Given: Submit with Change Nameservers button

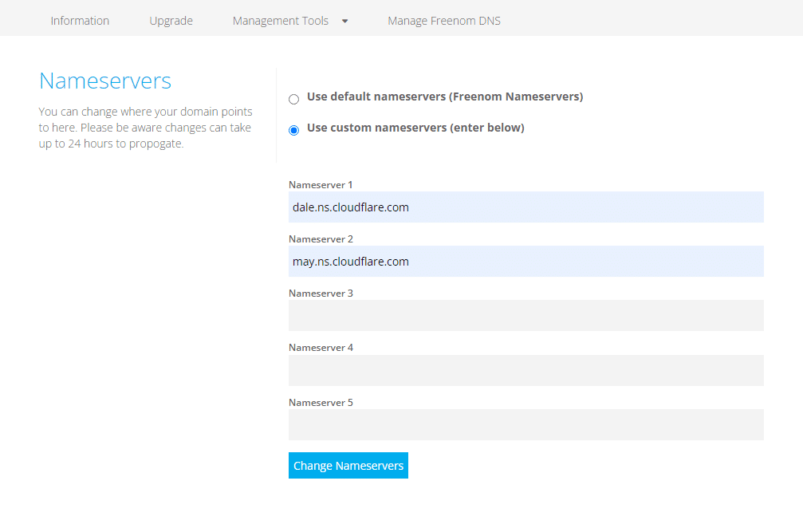Looking at the screenshot, I should tap(348, 466).
